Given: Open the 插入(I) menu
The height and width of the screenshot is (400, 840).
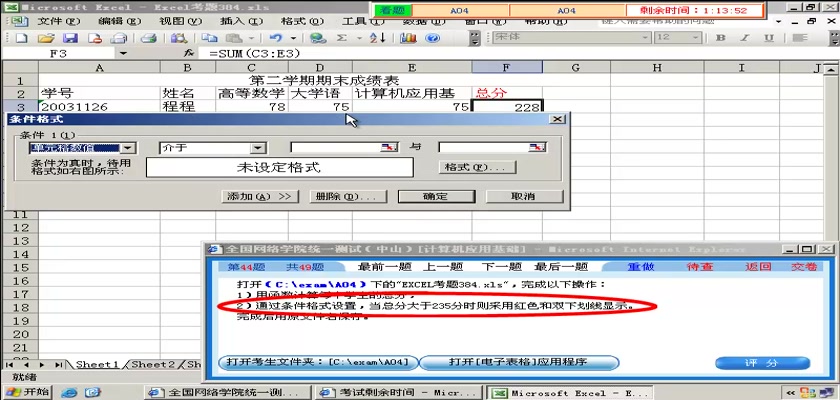Looking at the screenshot, I should (242, 22).
